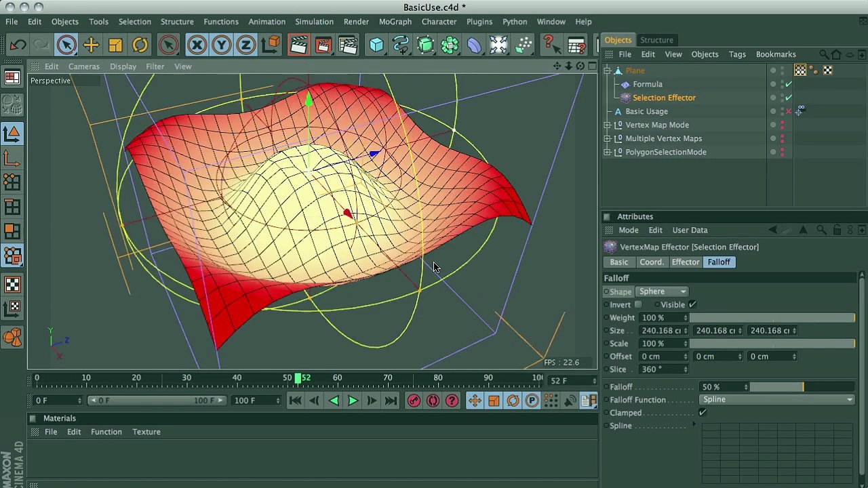Open the viewport Cameras menu
This screenshot has width=868, height=488.
coord(84,66)
